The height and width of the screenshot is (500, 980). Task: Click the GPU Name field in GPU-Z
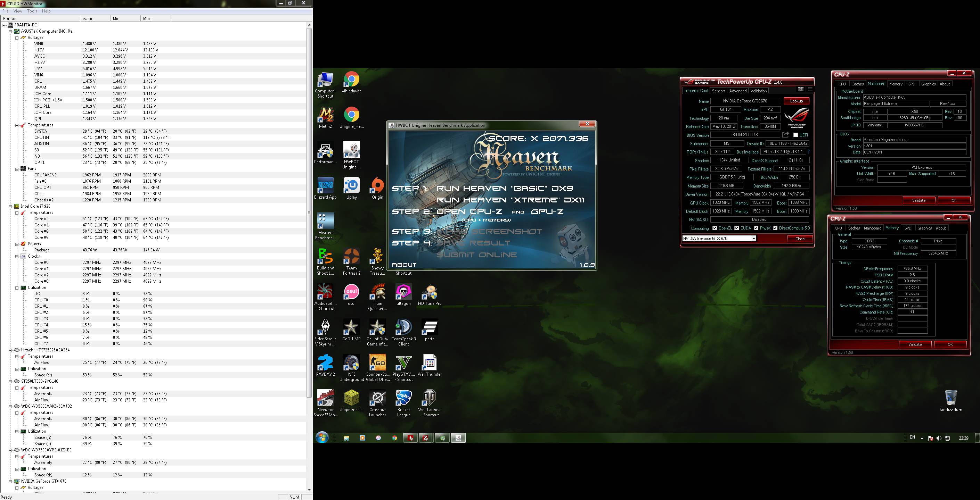coord(745,101)
